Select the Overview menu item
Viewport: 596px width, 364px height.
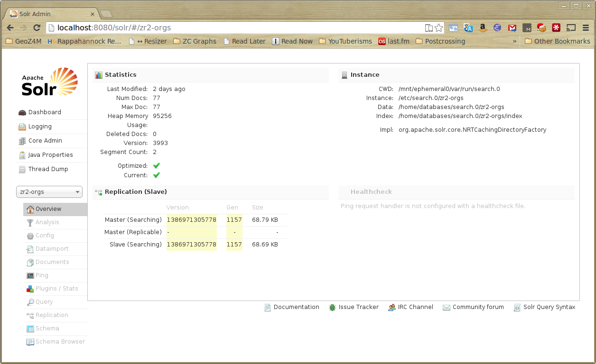48,209
